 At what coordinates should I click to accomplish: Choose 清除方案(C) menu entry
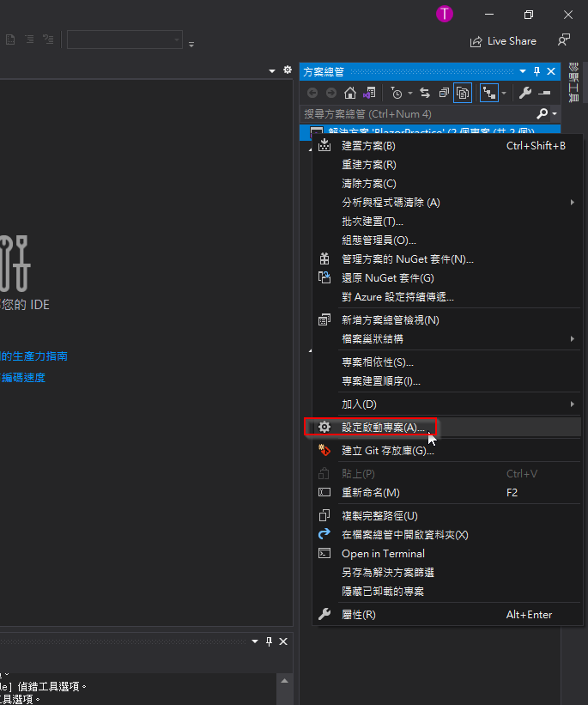(x=447, y=184)
